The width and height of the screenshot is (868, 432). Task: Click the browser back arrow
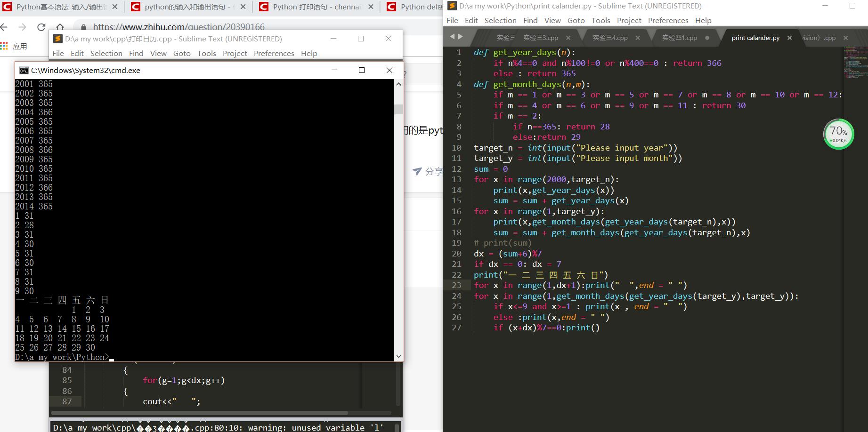point(4,27)
